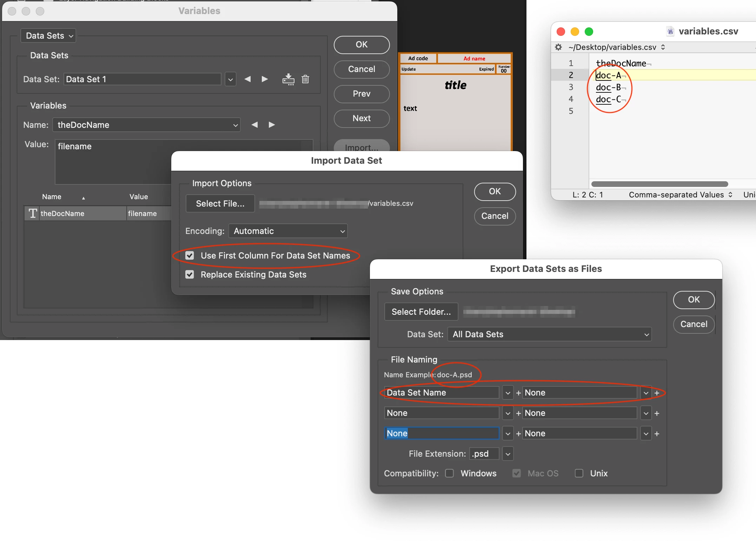Screen dimensions: 756x541
Task: Click the save data set icon
Action: (x=288, y=79)
